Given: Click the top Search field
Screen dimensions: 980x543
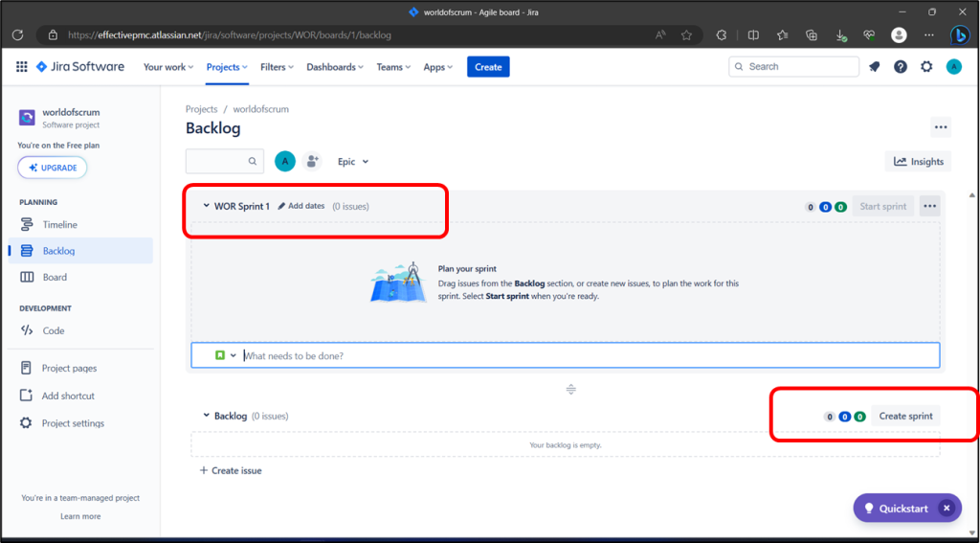Looking at the screenshot, I should 793,67.
